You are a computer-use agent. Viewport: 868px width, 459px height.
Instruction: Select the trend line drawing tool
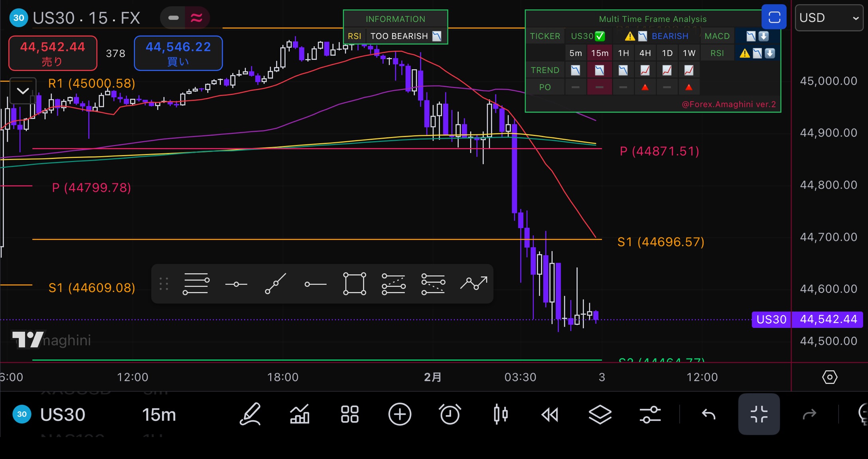click(276, 284)
